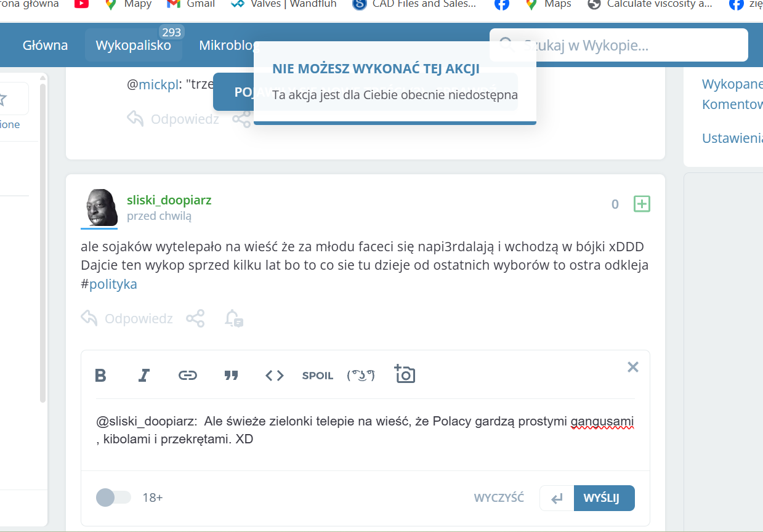Open sliski_doopiarz profile via avatar

click(x=99, y=208)
